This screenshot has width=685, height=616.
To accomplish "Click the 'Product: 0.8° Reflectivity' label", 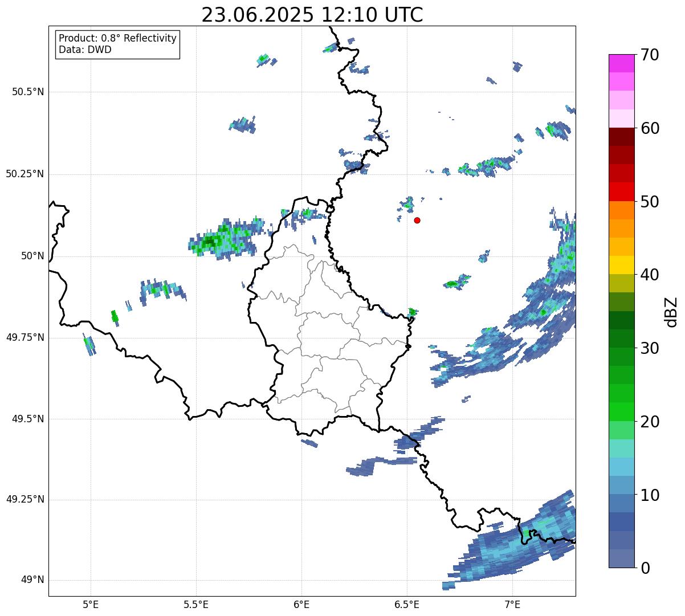I will point(118,38).
